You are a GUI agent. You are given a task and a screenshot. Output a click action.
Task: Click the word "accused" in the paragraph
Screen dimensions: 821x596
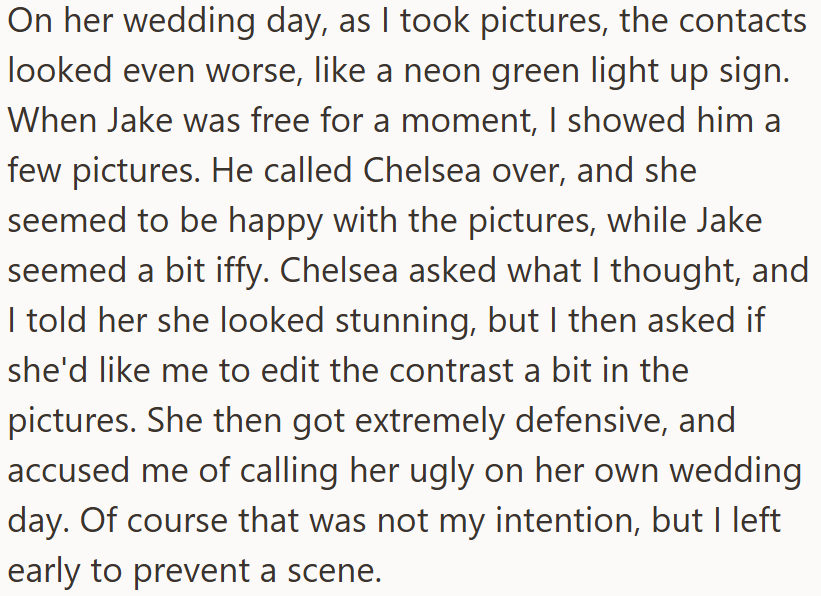click(69, 470)
